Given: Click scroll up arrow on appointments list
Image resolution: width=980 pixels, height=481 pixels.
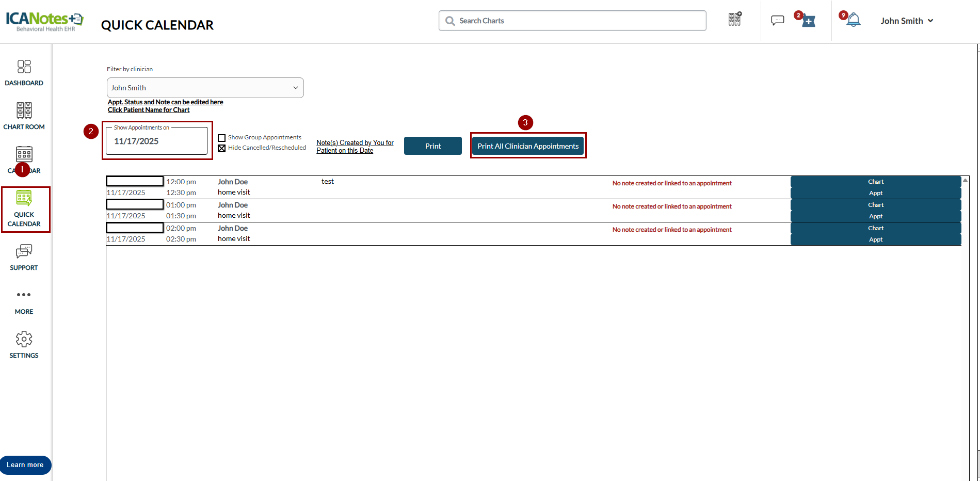Looking at the screenshot, I should tap(965, 181).
